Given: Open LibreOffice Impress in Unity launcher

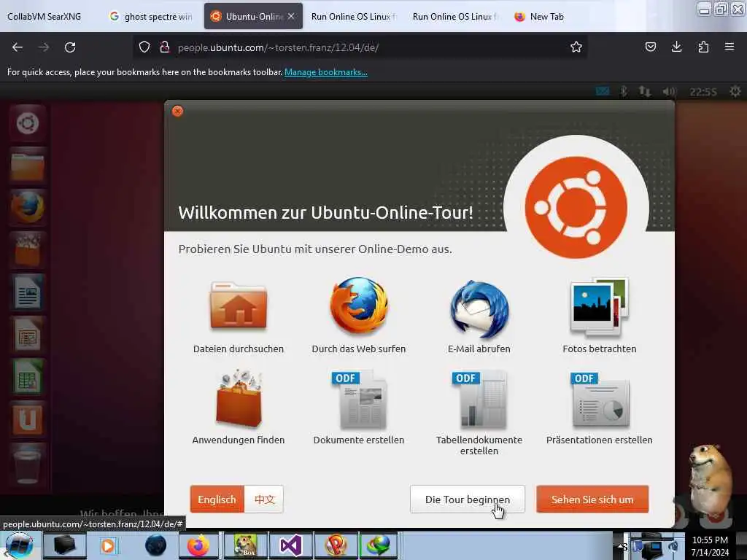Looking at the screenshot, I should click(27, 334).
